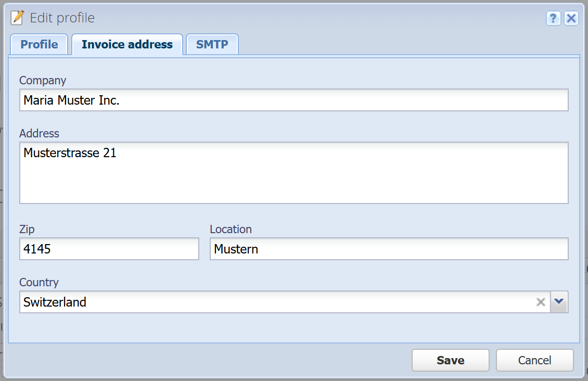
Task: Click the Zip field label
Action: [x=27, y=229]
